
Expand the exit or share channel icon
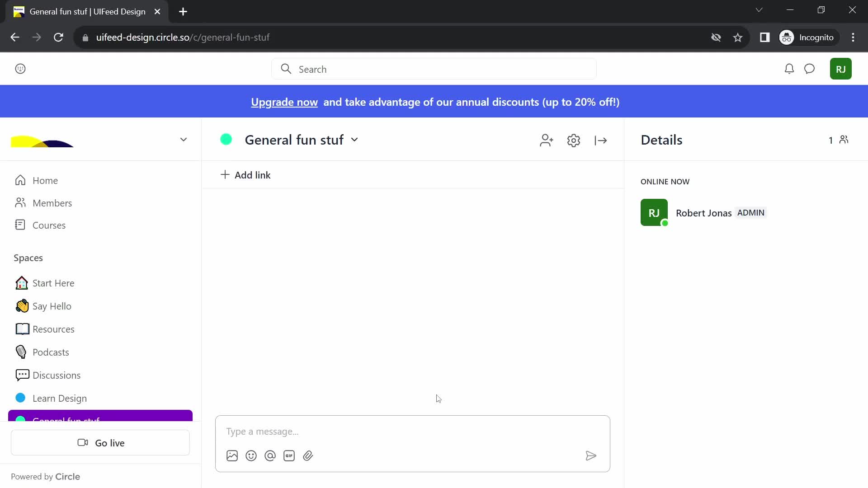[x=601, y=140]
